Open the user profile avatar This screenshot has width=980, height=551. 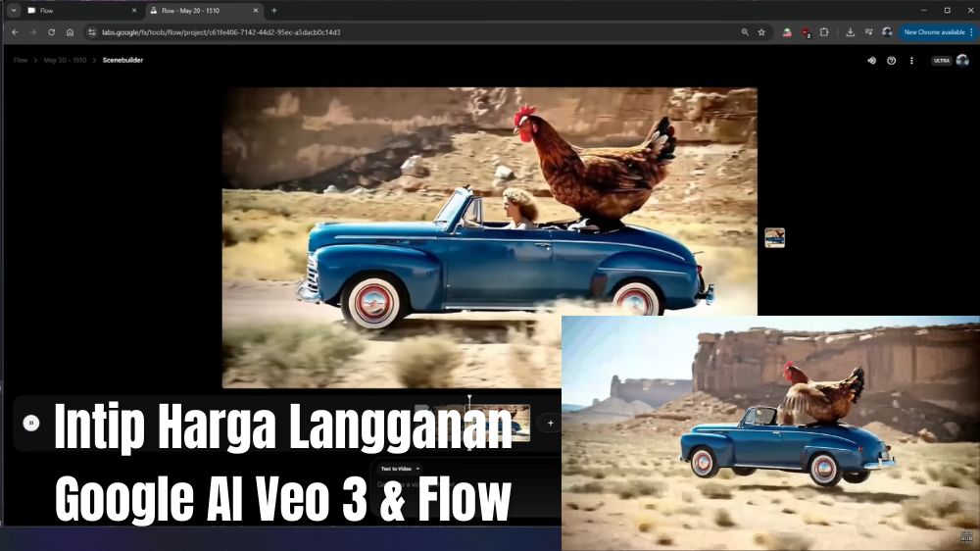click(x=962, y=60)
